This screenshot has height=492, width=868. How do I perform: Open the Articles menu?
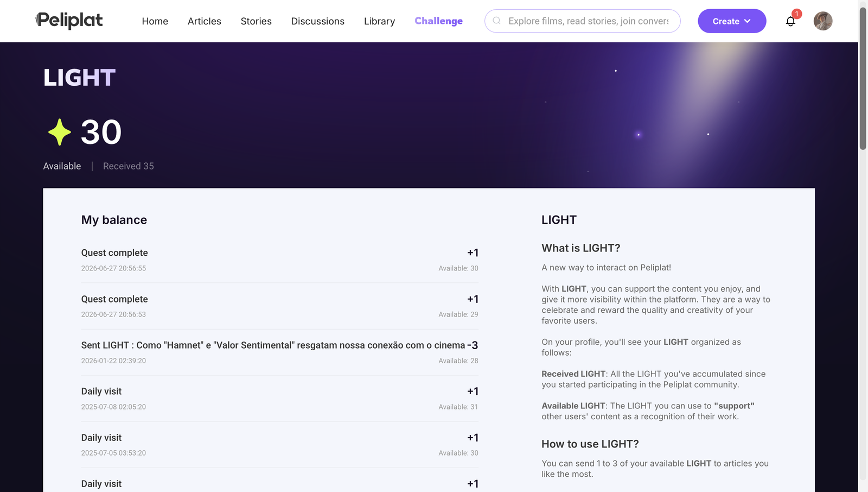205,21
